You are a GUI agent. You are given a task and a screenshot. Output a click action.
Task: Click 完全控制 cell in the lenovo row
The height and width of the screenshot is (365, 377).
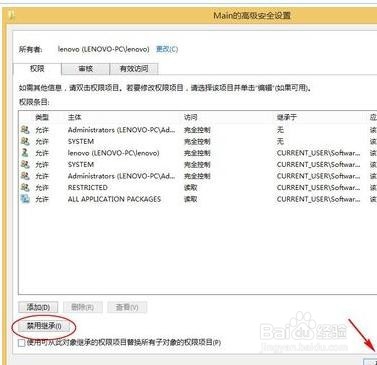pyautogui.click(x=197, y=153)
